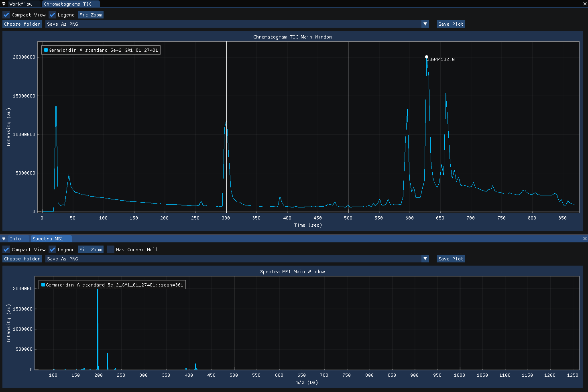Click the spectra legend color swatch
Screen dimensions: 588x392
(x=43, y=285)
